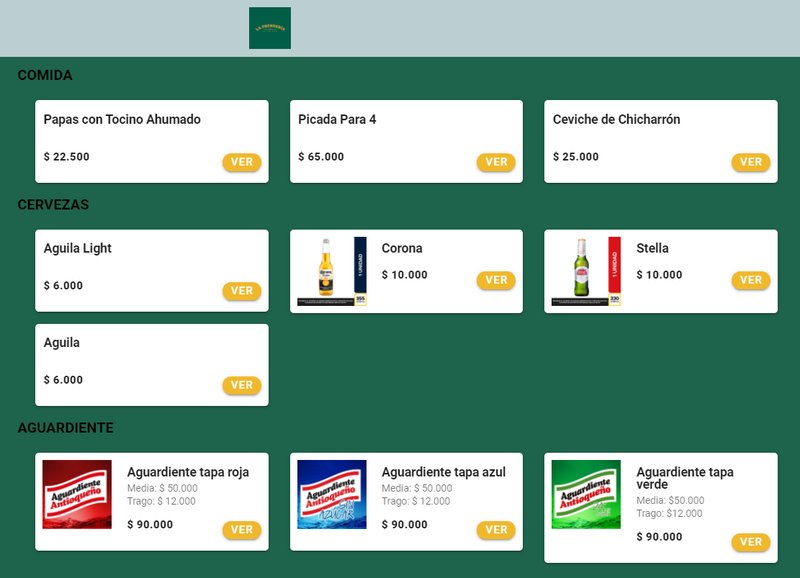Click the Picada Para 4 title
Viewport: 800px width, 578px height.
337,119
